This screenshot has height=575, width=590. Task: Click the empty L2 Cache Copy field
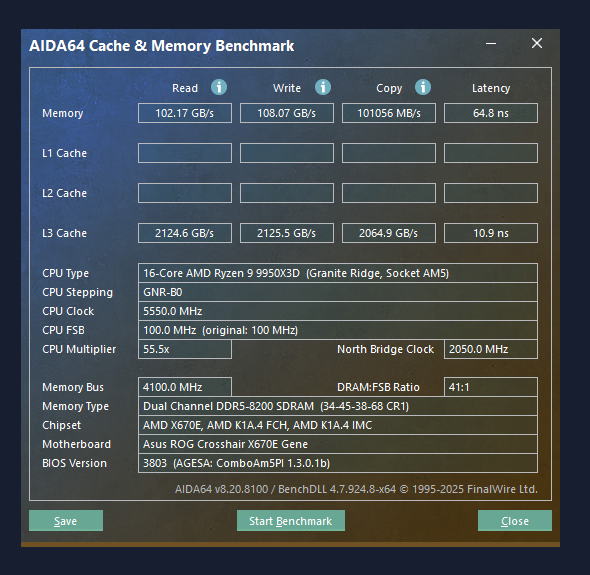(389, 193)
